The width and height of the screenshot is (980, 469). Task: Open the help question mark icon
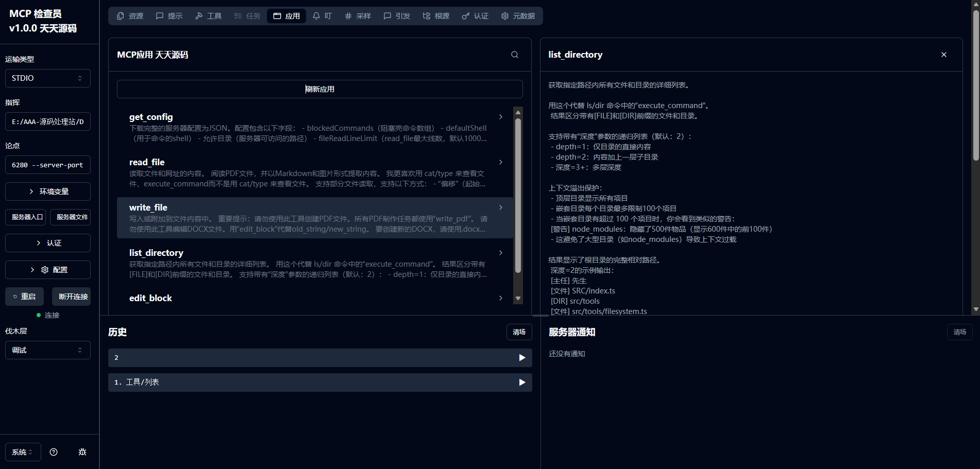point(54,452)
